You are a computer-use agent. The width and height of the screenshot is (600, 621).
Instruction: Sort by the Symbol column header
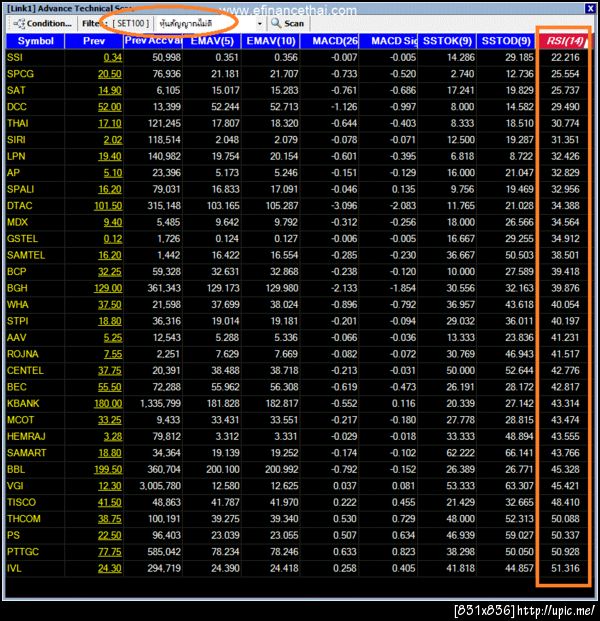[35, 41]
